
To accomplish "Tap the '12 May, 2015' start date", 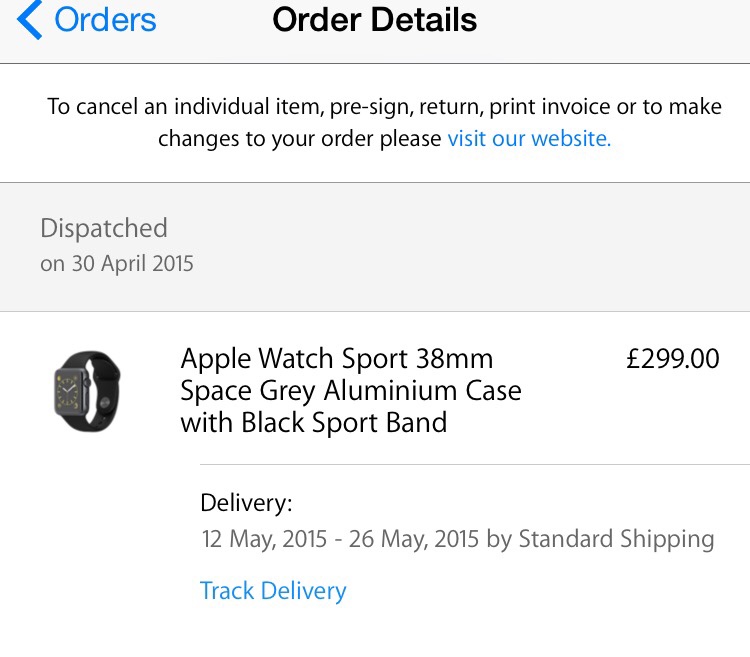I will click(x=264, y=540).
